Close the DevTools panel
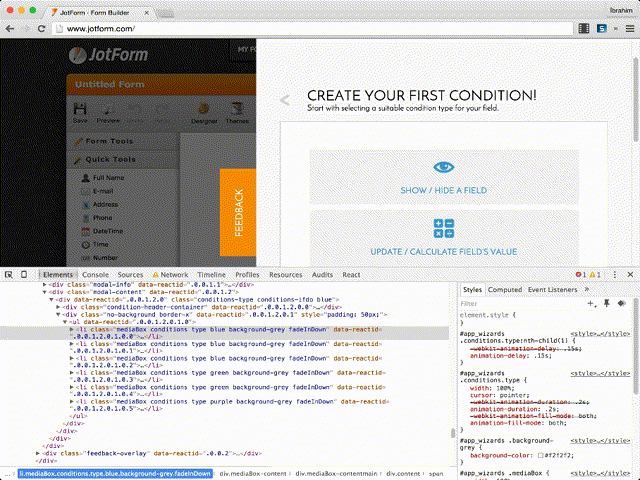640x480 pixels. [x=630, y=275]
